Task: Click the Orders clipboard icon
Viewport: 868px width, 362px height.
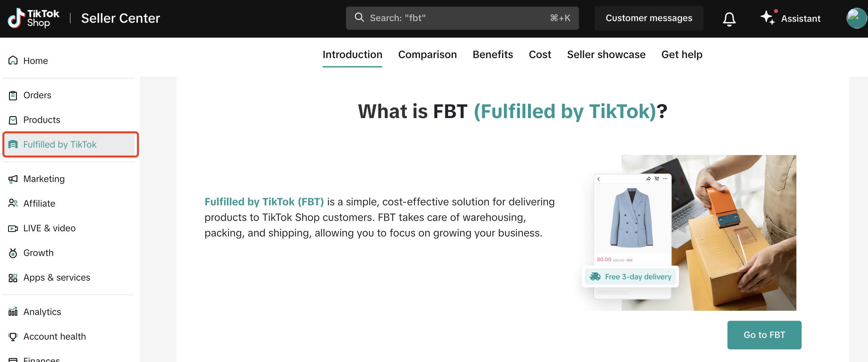Action: (13, 95)
